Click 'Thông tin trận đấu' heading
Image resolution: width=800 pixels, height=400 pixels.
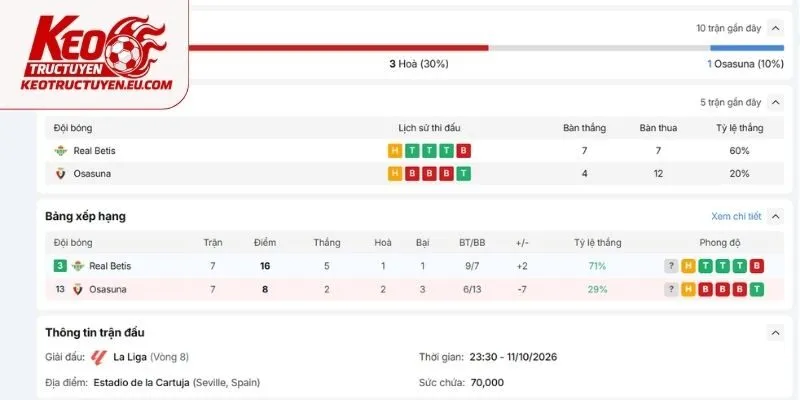[x=94, y=333]
